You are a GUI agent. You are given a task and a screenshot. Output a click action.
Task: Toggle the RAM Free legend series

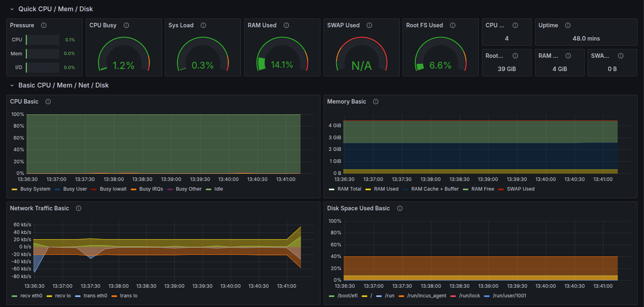pos(482,189)
